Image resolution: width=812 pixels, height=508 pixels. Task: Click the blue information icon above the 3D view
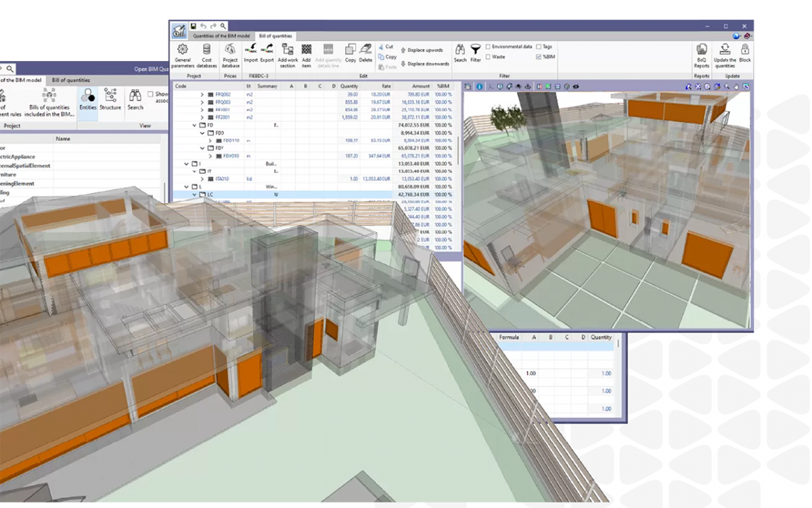(x=479, y=87)
